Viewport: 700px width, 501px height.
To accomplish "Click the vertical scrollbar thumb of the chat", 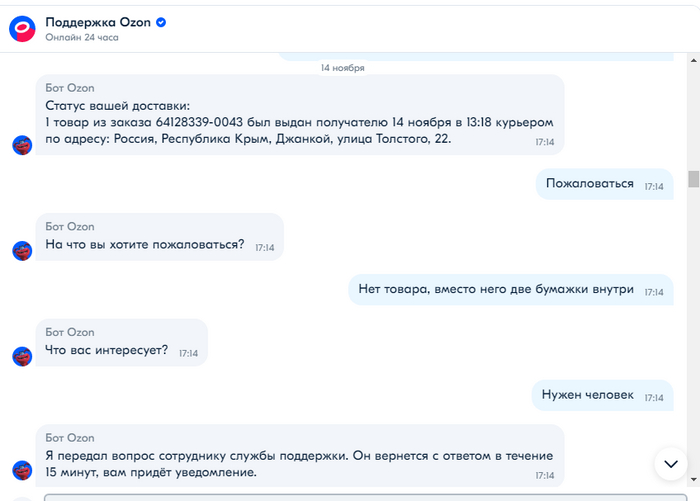I will pos(693,179).
